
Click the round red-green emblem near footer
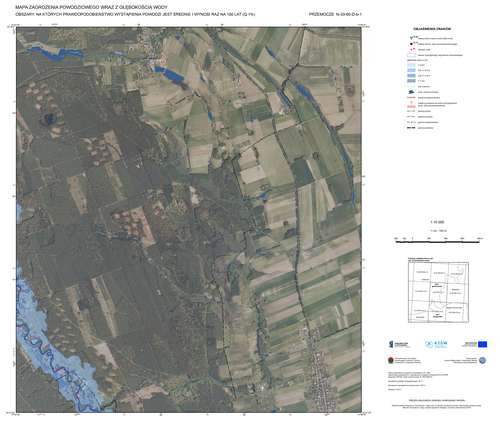(x=391, y=360)
